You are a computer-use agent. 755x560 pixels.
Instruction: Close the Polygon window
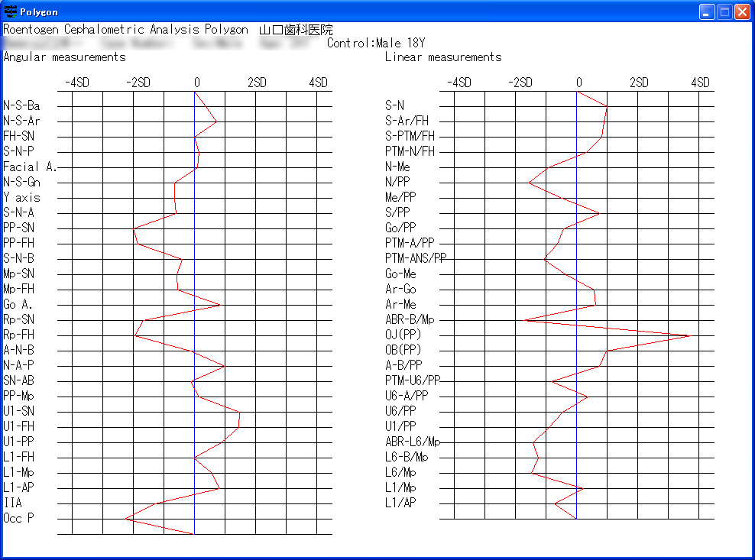tap(742, 11)
